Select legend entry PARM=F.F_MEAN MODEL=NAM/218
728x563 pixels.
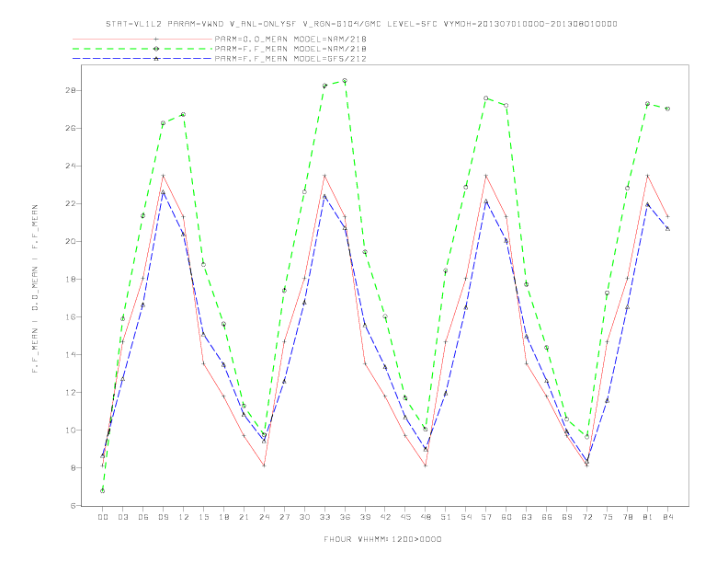tap(290, 49)
